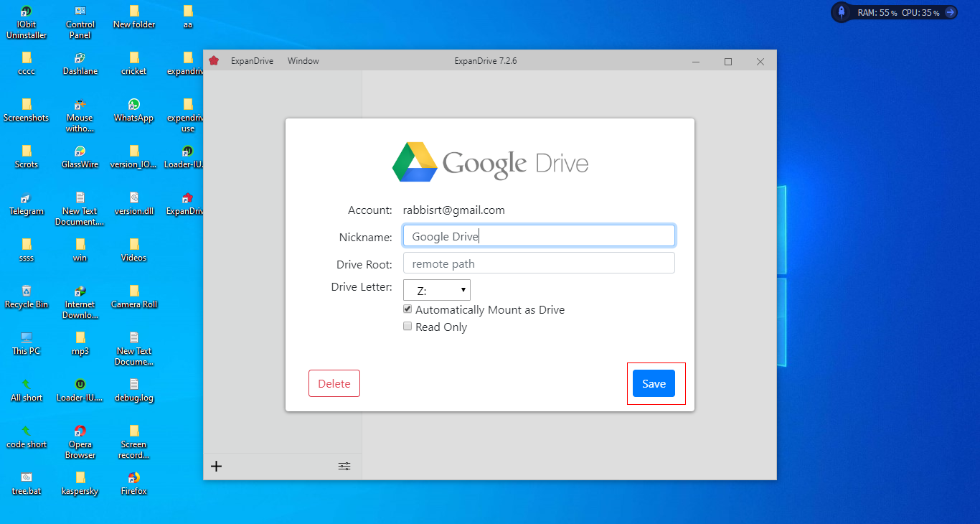Click the rocket icon on RAM widget

(841, 12)
